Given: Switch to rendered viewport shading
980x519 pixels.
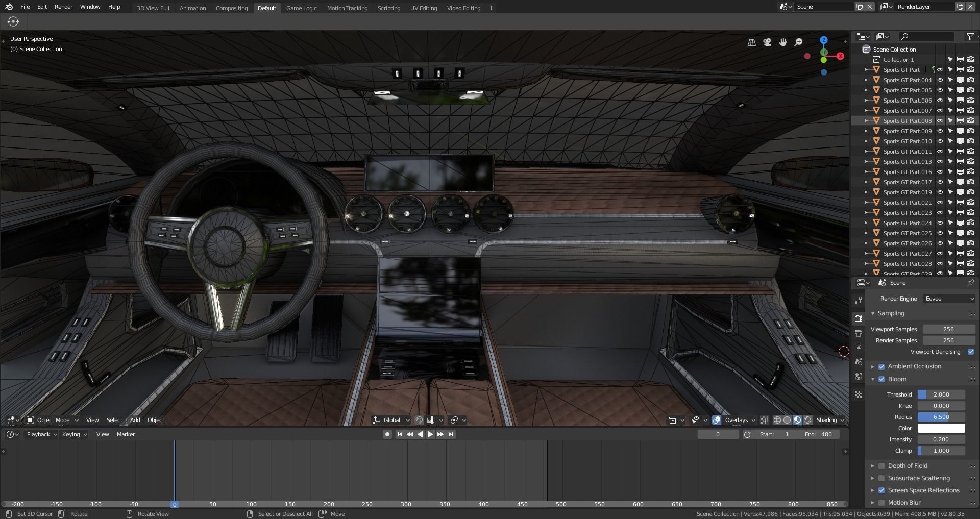Looking at the screenshot, I should 807,420.
